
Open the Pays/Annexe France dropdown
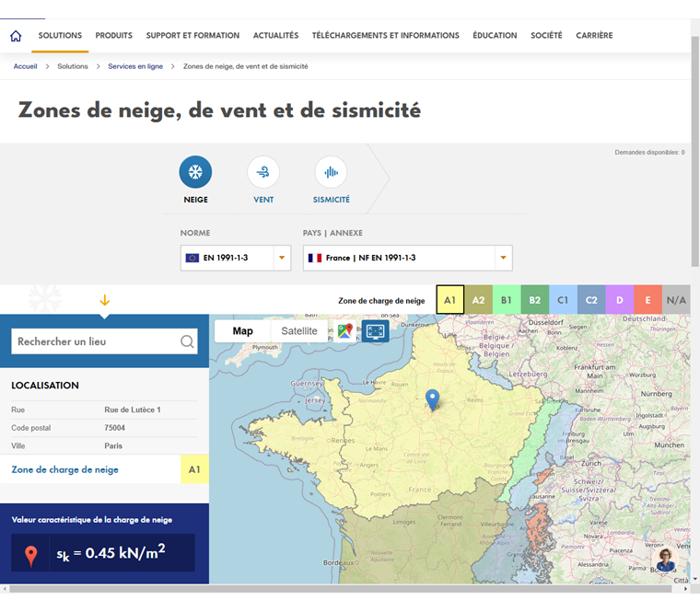pyautogui.click(x=408, y=258)
